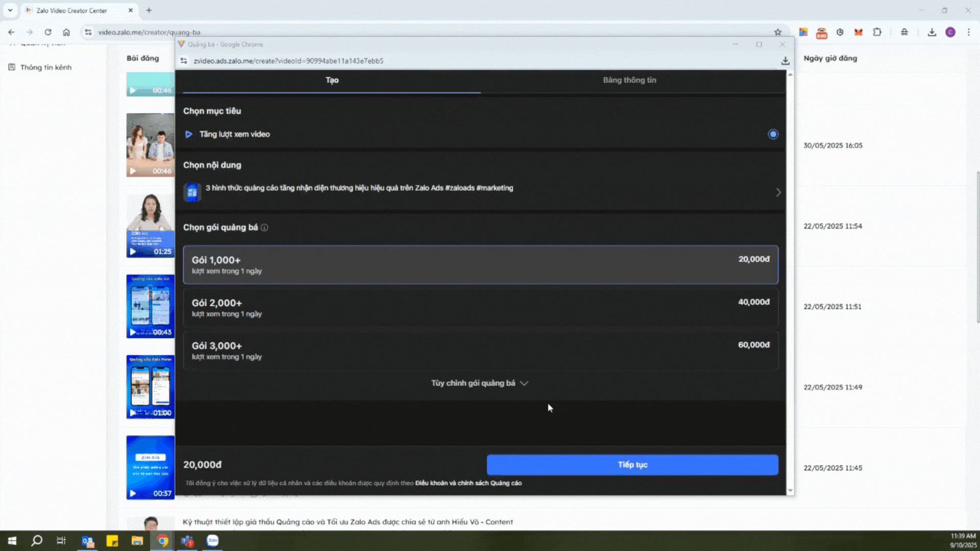Viewport: 980px width, 551px height.
Task: Open the content chooser chevron arrow
Action: coord(778,192)
